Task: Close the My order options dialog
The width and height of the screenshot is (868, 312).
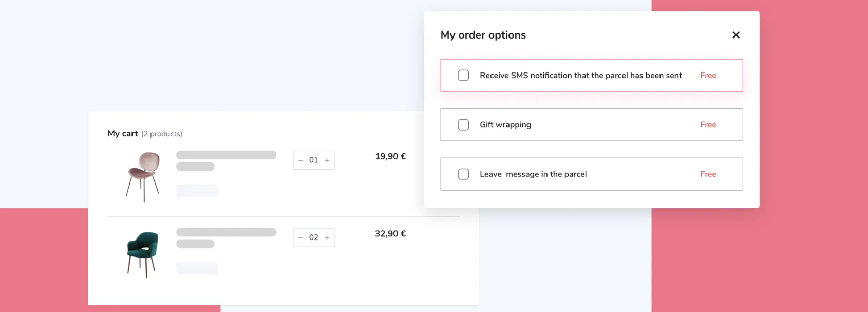Action: (x=735, y=35)
